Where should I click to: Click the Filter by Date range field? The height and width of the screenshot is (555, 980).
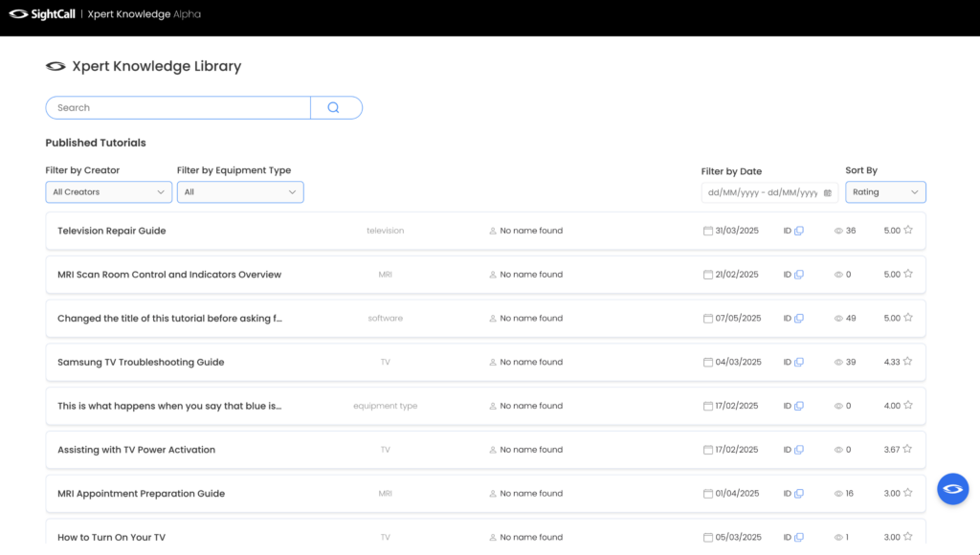tap(769, 192)
